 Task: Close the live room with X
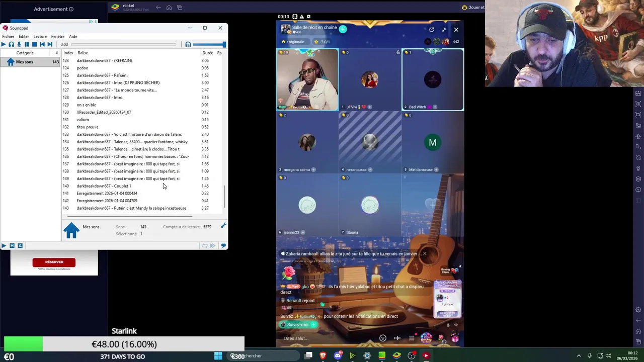[456, 30]
